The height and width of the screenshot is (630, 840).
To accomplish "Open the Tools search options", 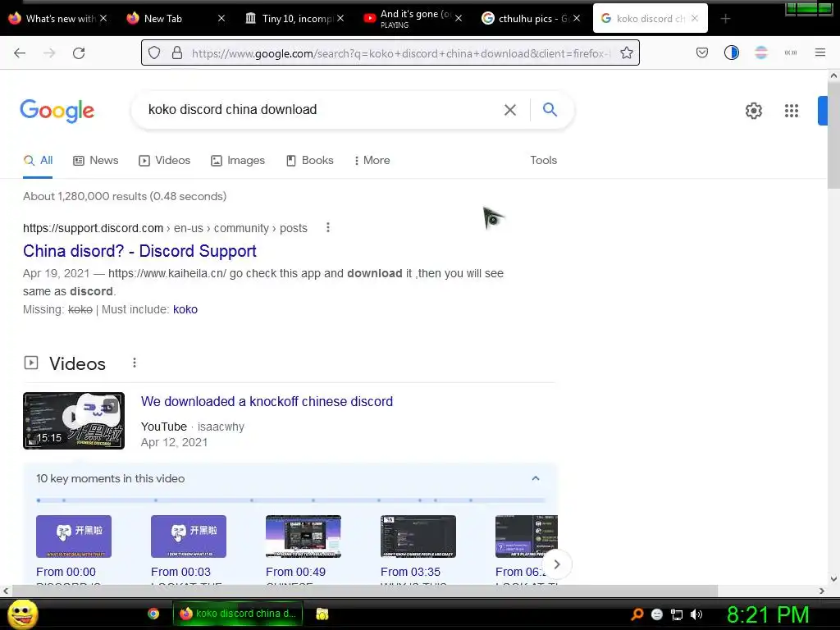I will pyautogui.click(x=543, y=160).
